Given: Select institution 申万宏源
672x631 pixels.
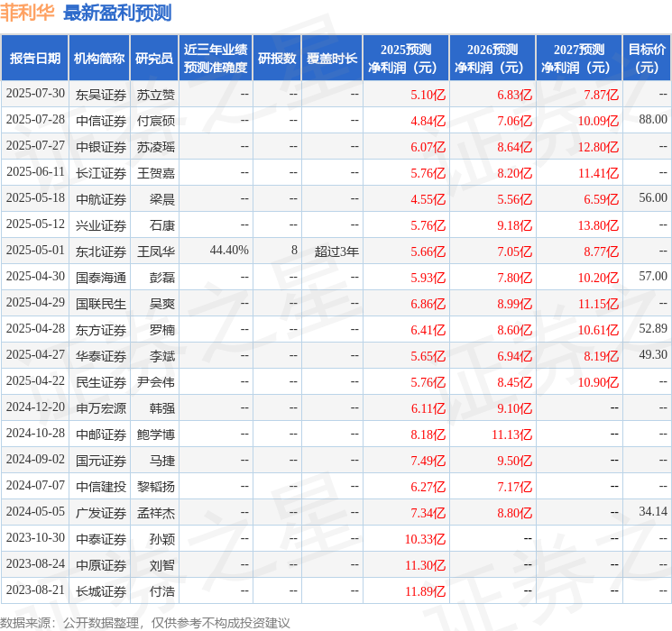Looking at the screenshot, I should [x=101, y=408].
